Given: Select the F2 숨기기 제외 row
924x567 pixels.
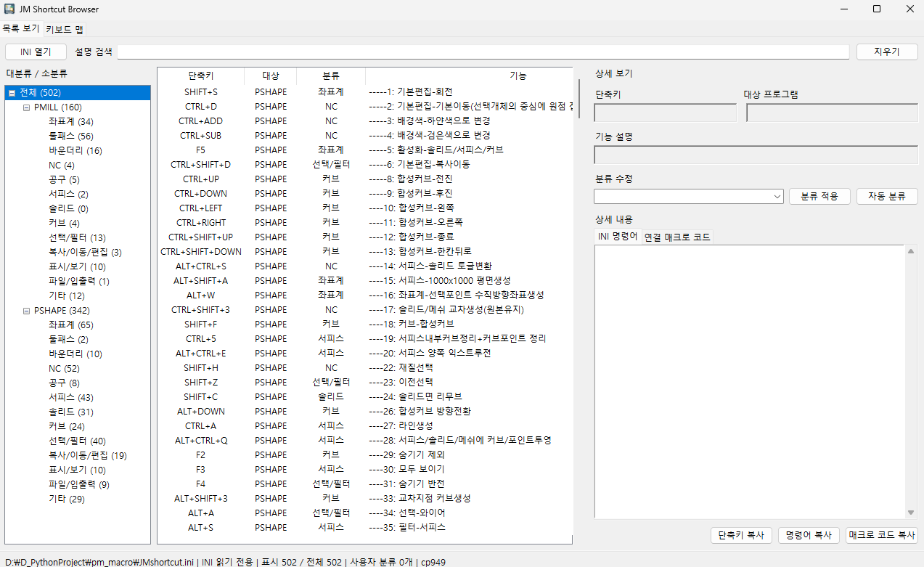Looking at the screenshot, I should tap(365, 455).
